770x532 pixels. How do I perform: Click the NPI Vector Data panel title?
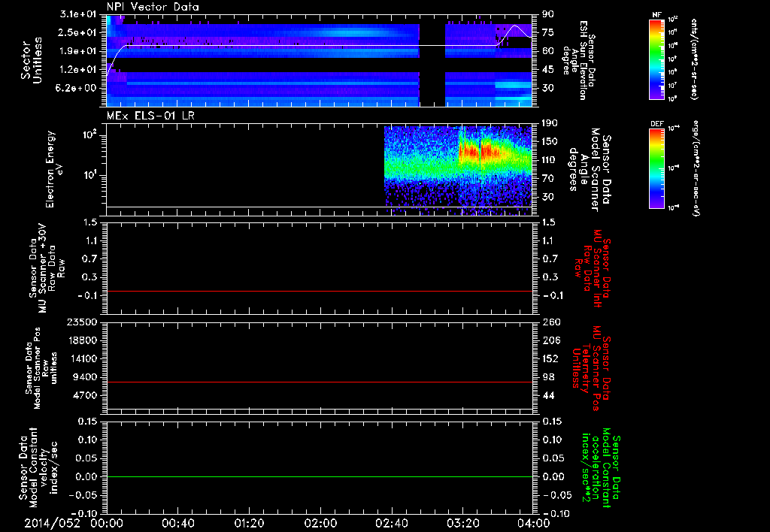coord(153,7)
